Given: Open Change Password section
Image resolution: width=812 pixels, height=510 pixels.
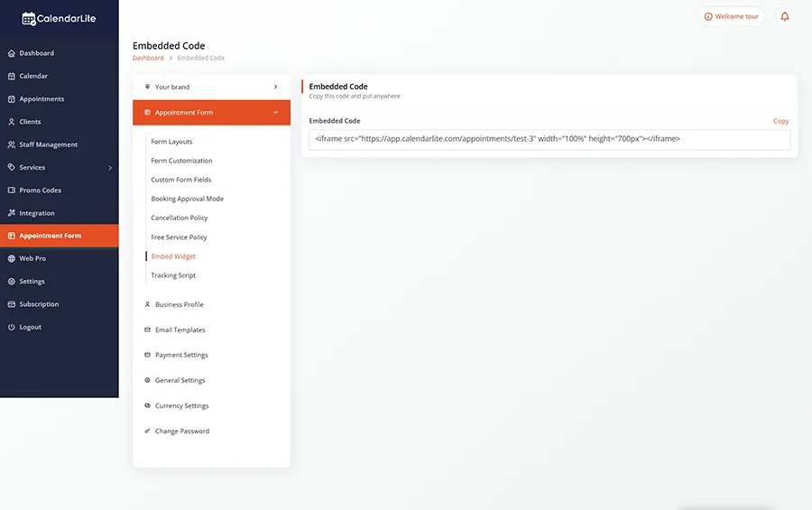Looking at the screenshot, I should point(182,431).
